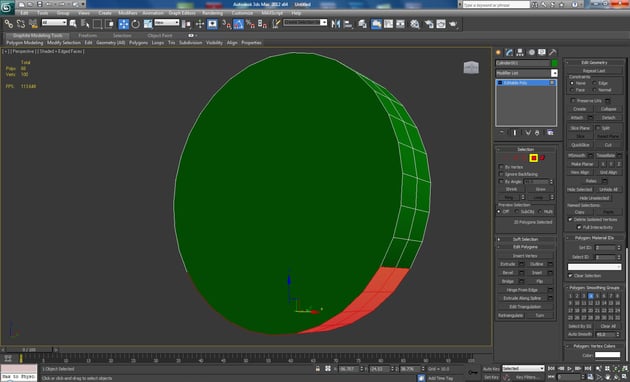Image resolution: width=630 pixels, height=382 pixels.
Task: Click the Mirror tool icon
Action: pyautogui.click(x=335, y=25)
